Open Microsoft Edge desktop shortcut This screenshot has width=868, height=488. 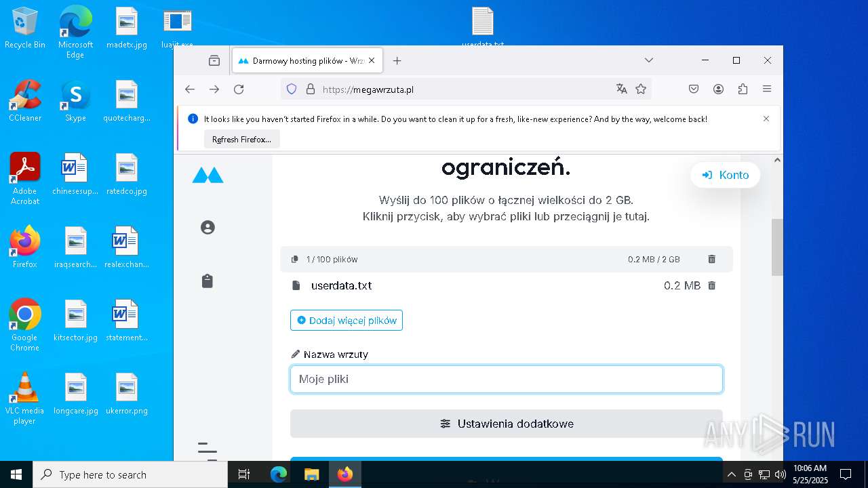click(75, 32)
